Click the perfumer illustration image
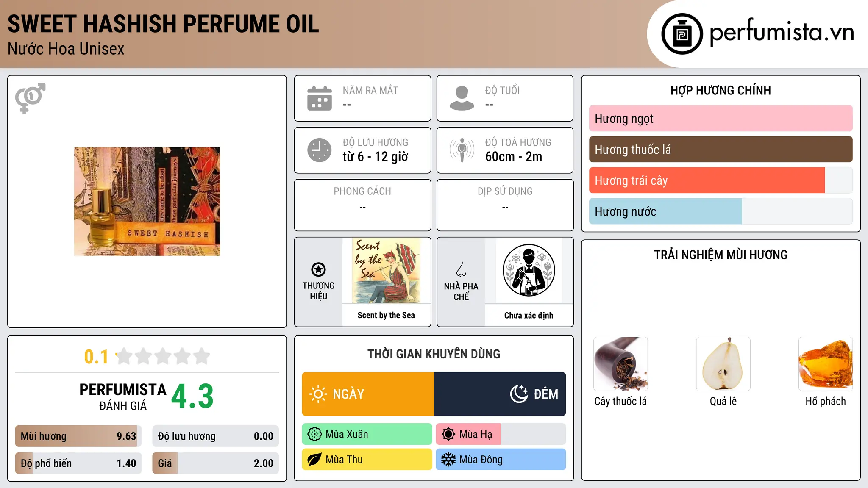868x488 pixels. (x=529, y=270)
